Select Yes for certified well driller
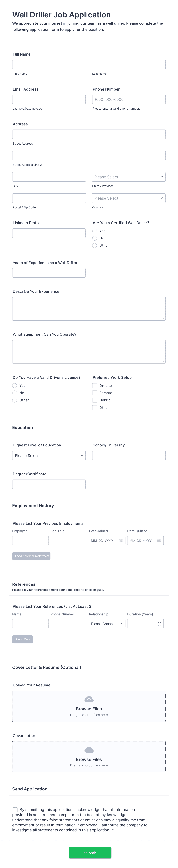The height and width of the screenshot is (868, 178). click(95, 231)
